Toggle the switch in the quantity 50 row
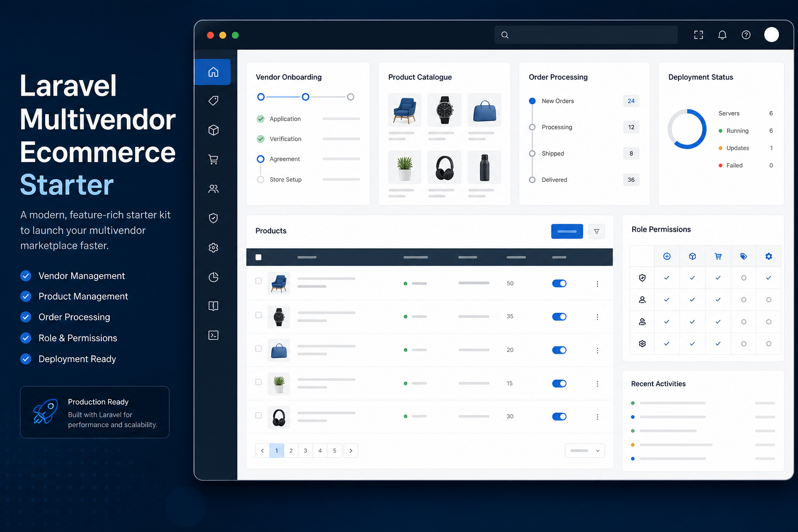Image resolution: width=798 pixels, height=532 pixels. (559, 283)
